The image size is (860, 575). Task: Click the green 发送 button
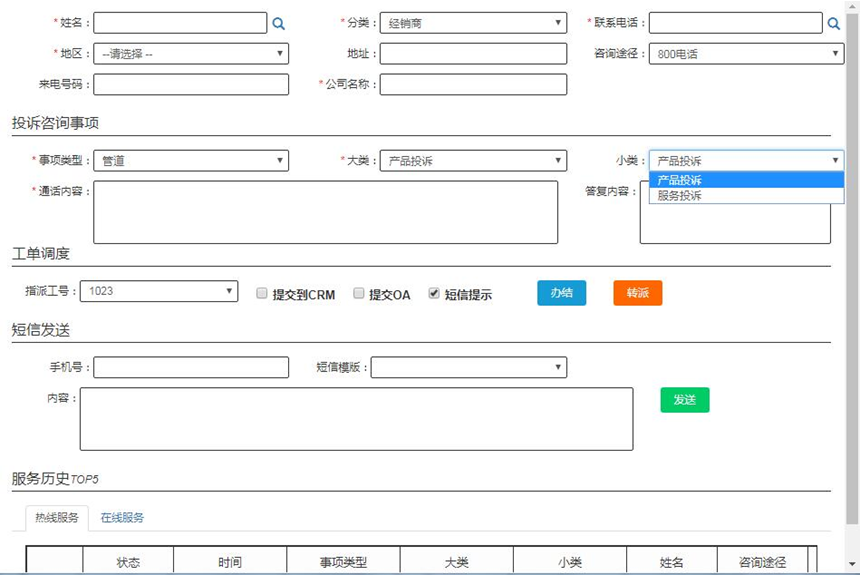click(685, 400)
